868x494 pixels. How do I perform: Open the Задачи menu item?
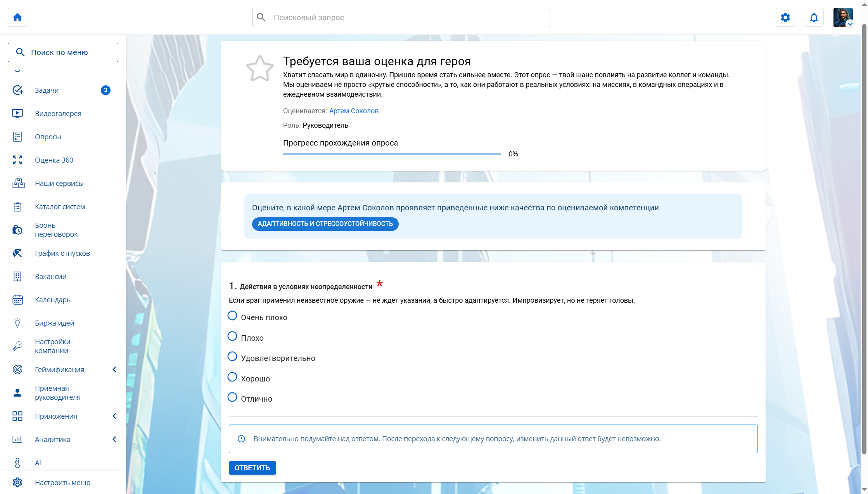[47, 90]
